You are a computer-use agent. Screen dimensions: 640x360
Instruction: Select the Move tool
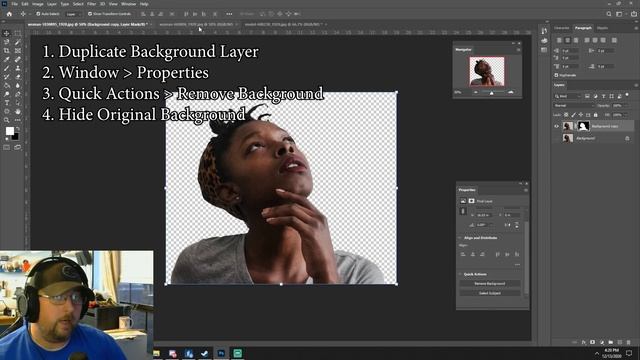tap(7, 33)
